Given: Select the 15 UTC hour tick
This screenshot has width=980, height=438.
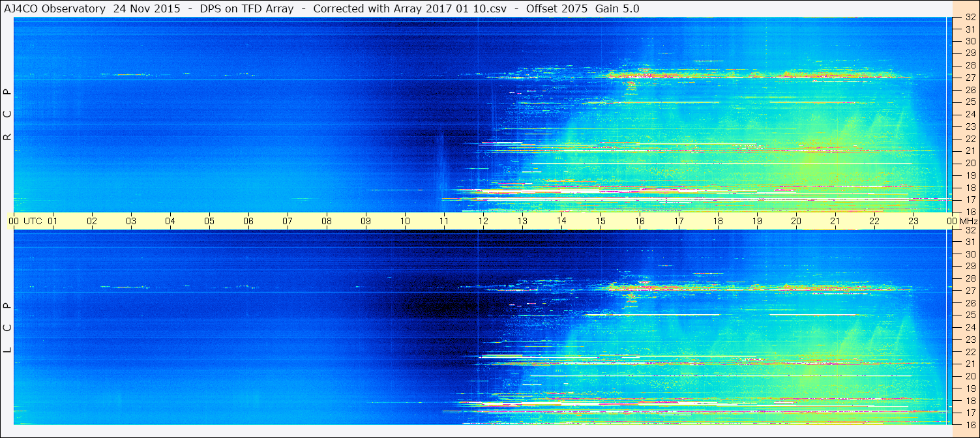Looking at the screenshot, I should tap(601, 221).
